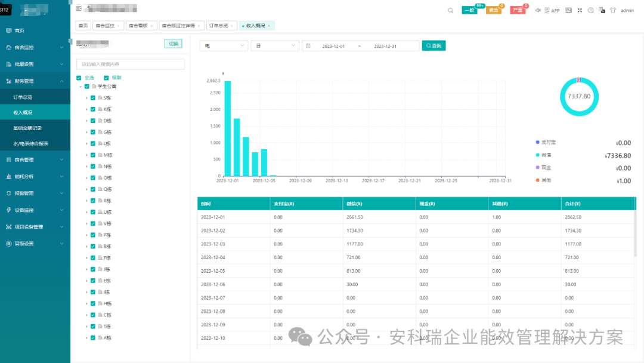Uncheck the D栋 checkbox
The height and width of the screenshot is (363, 644).
pyautogui.click(x=93, y=121)
